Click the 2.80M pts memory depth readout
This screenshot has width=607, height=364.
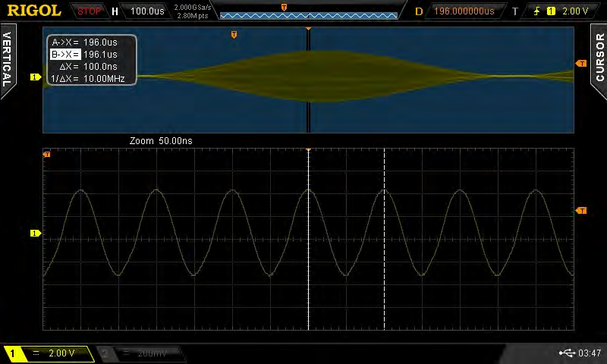(x=193, y=16)
